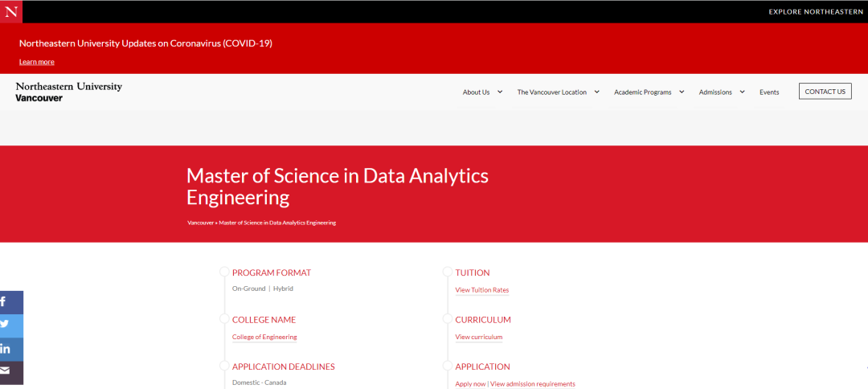Expand the Admissions menu chevron
Viewport: 868px width, 389px height.
742,92
